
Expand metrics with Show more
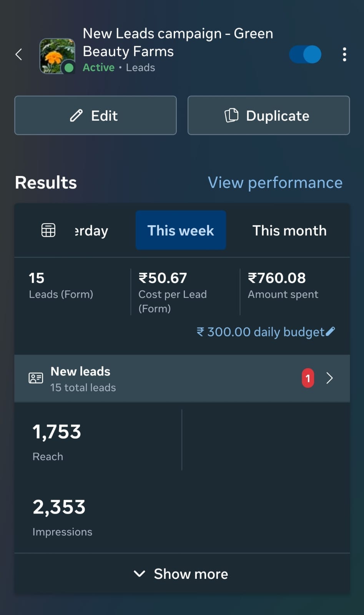coord(191,574)
